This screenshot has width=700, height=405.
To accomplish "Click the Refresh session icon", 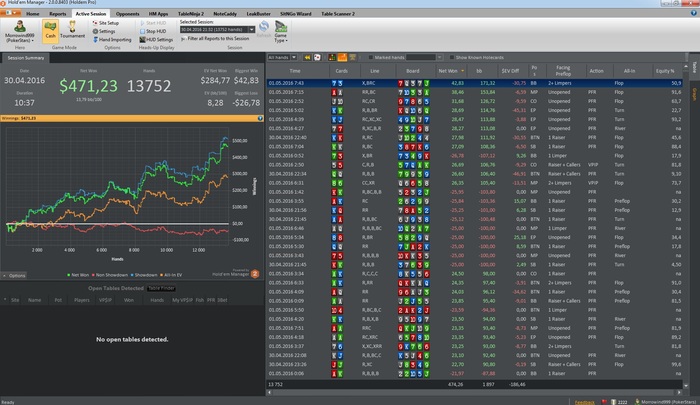I will pos(264,29).
